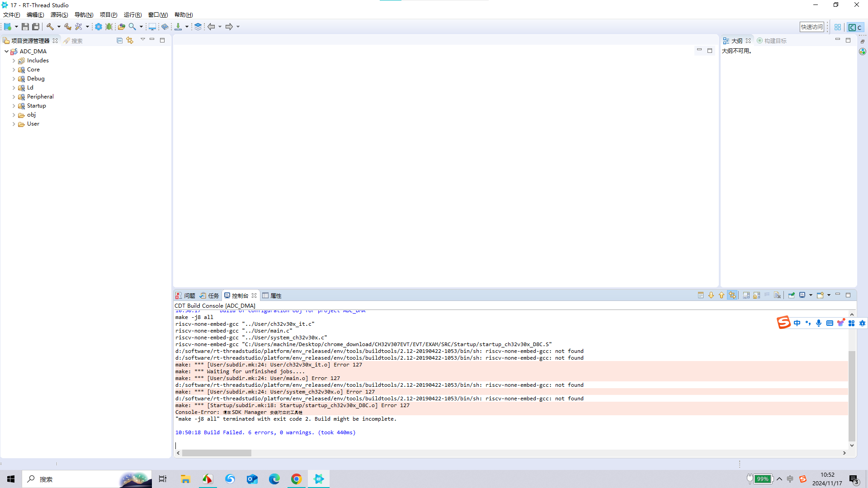Collapse the ADC_DMA project node
This screenshot has width=868, height=488.
point(6,52)
